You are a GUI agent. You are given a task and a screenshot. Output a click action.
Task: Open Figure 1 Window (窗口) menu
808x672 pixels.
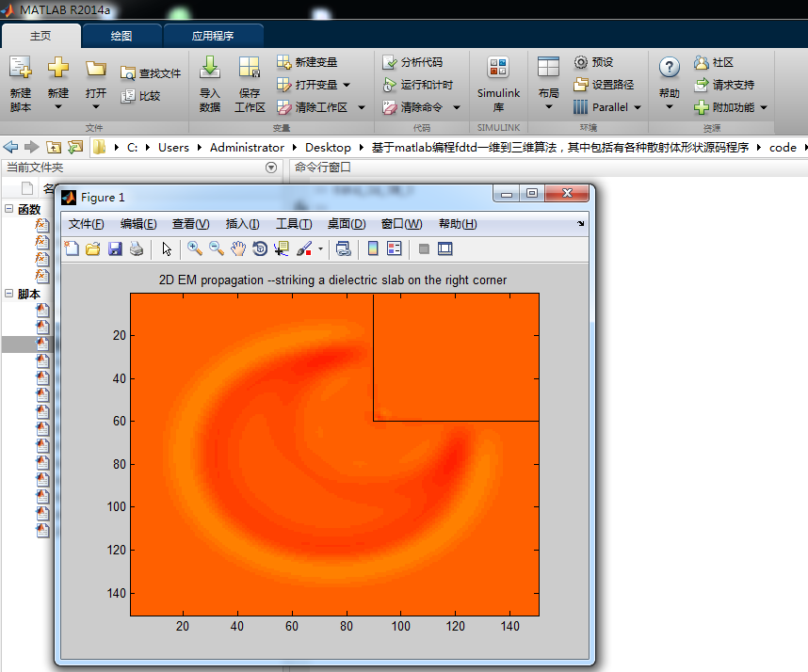(x=401, y=224)
